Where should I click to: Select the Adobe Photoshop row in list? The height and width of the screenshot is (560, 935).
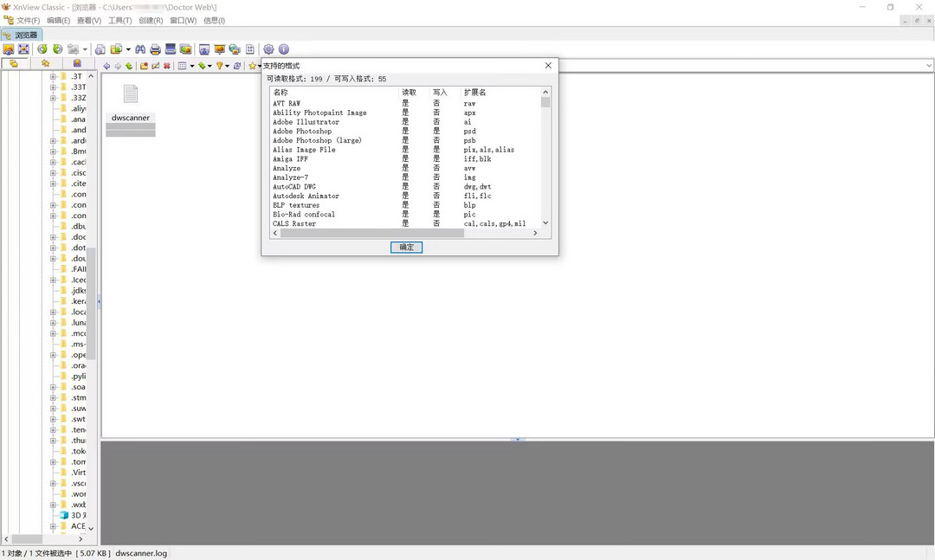[302, 132]
